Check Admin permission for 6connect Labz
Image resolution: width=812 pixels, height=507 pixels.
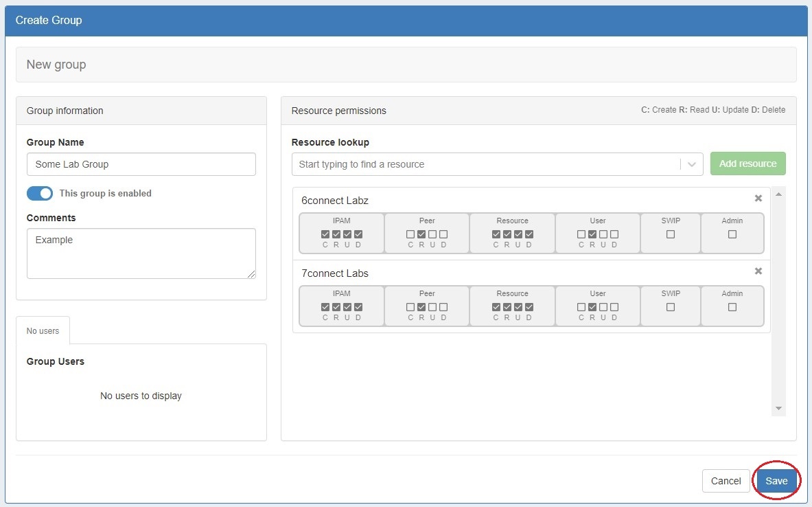pyautogui.click(x=732, y=234)
